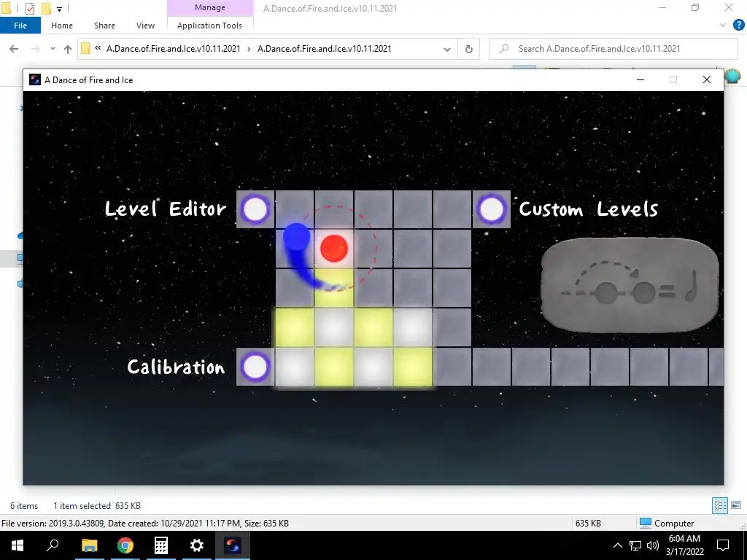Expand the address bar history dropdown
The width and height of the screenshot is (747, 560).
(447, 49)
